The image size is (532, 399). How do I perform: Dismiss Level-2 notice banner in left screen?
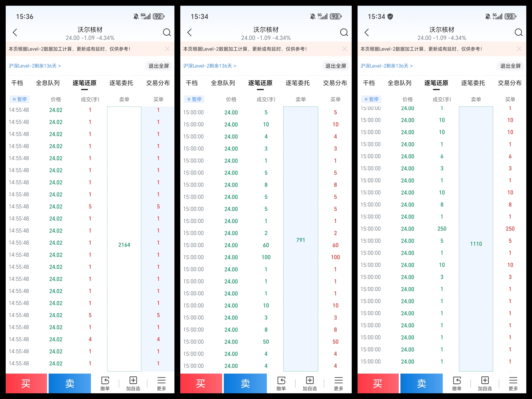click(167, 49)
